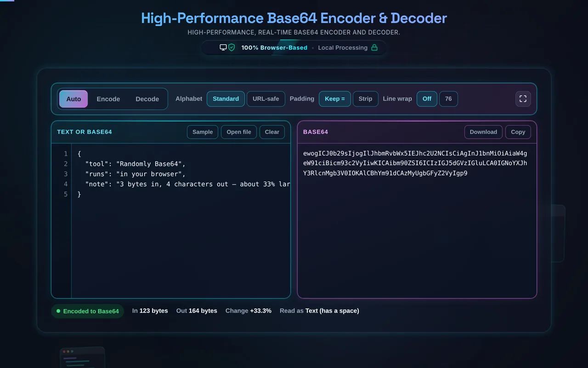Click the Alphabet label
The height and width of the screenshot is (368, 588).
tap(189, 99)
